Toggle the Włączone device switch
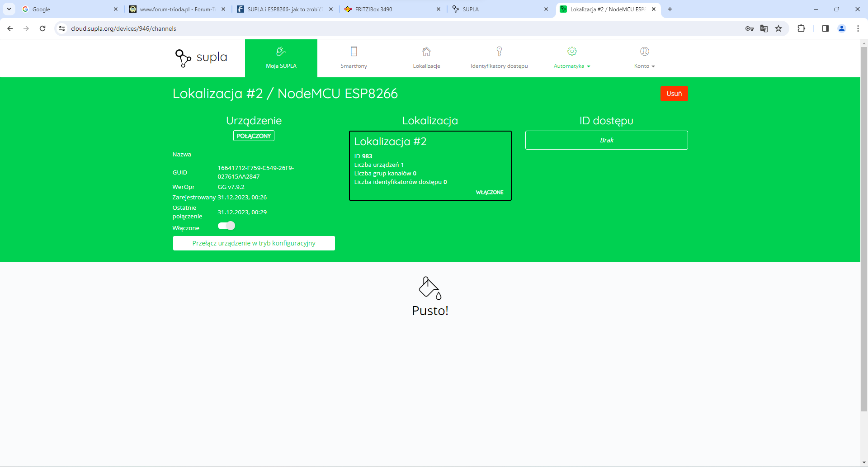Viewport: 868px width, 467px height. click(x=226, y=226)
